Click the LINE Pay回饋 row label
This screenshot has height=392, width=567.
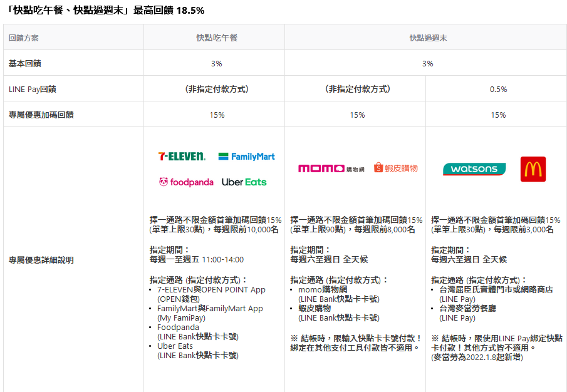pyautogui.click(x=33, y=90)
